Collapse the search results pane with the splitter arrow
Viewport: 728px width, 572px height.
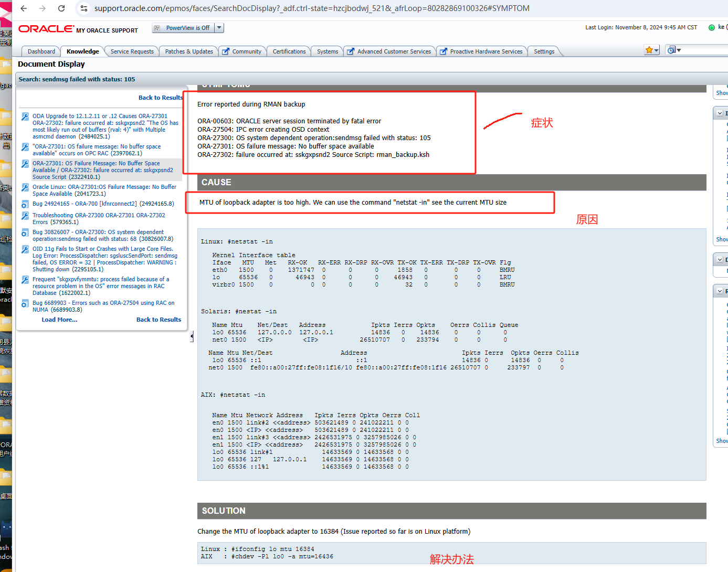click(192, 336)
